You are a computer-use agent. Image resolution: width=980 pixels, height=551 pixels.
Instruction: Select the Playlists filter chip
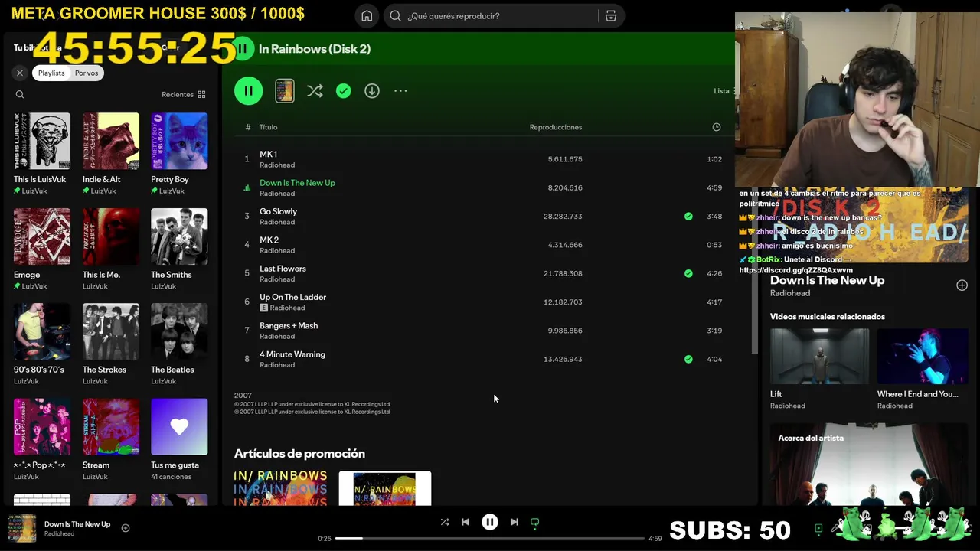(51, 73)
